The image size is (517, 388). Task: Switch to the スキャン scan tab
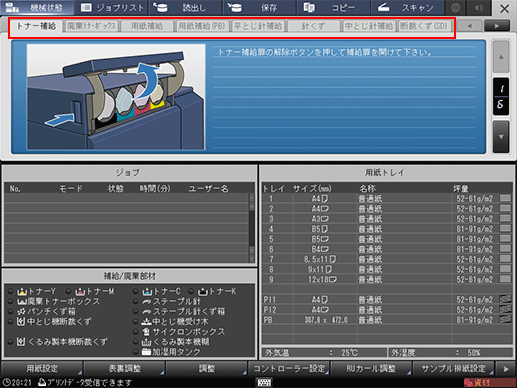click(407, 7)
